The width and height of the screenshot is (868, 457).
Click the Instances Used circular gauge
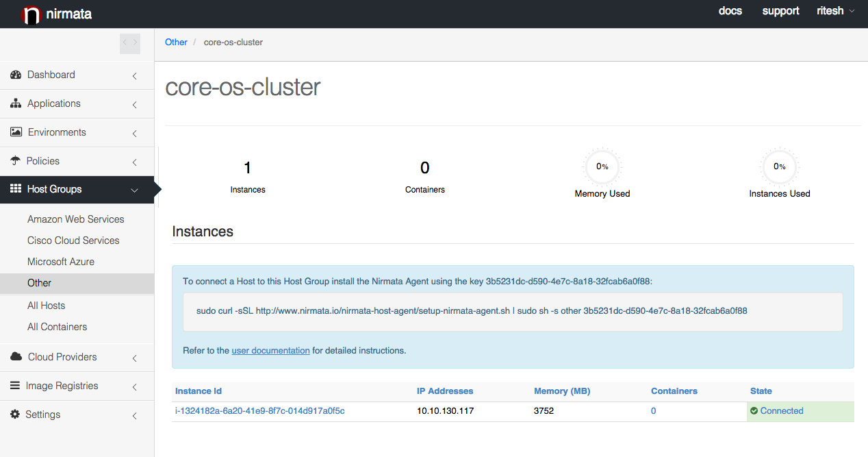780,166
